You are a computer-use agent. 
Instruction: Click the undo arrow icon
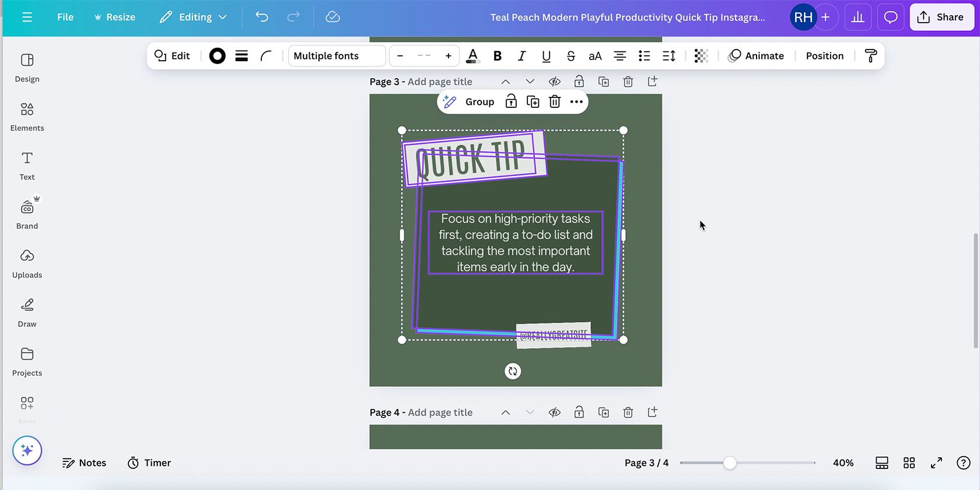coord(262,17)
